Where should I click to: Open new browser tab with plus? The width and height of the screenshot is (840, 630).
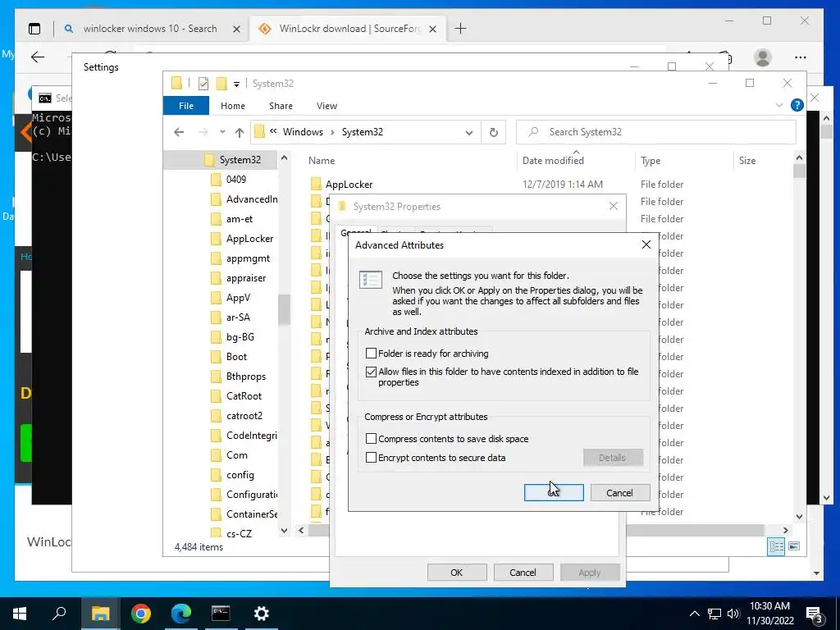click(x=460, y=29)
